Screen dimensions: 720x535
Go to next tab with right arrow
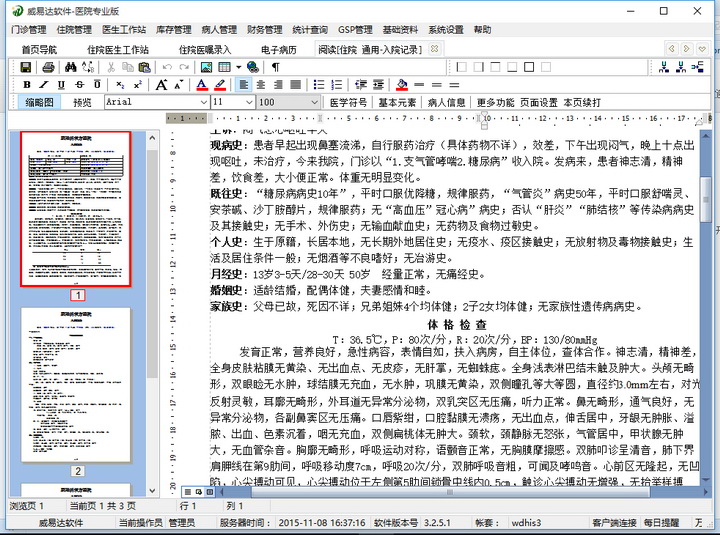point(686,49)
